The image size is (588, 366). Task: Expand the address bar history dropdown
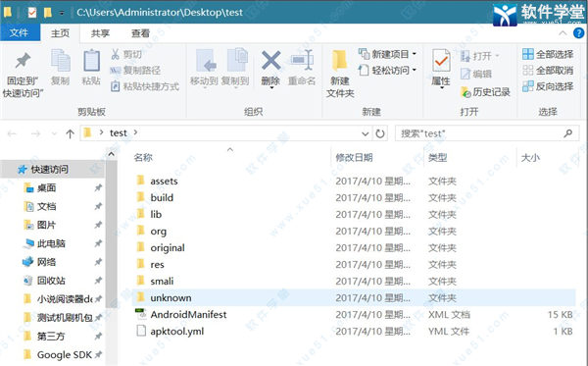(365, 134)
